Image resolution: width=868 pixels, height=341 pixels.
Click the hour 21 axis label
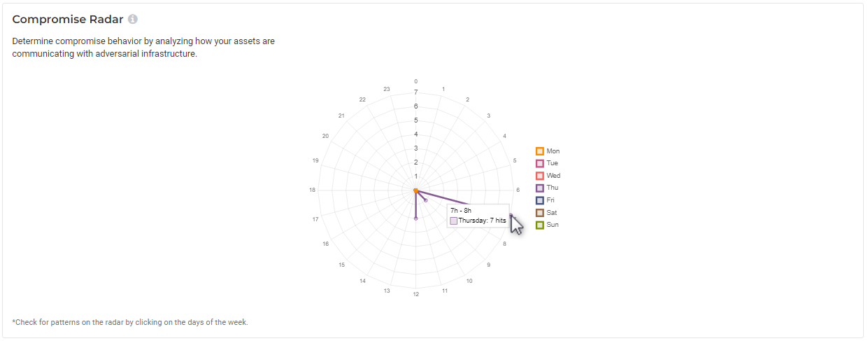(341, 115)
